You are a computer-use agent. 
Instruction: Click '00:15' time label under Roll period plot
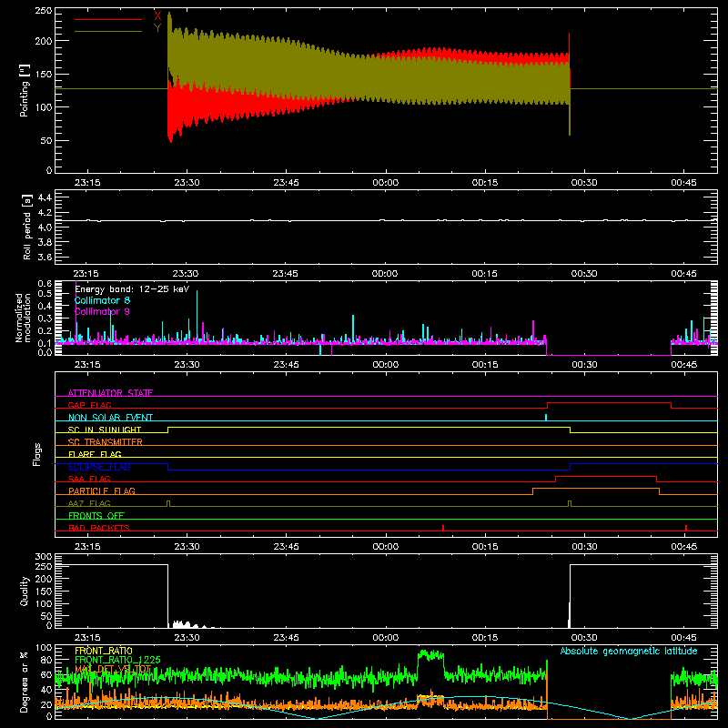click(484, 274)
